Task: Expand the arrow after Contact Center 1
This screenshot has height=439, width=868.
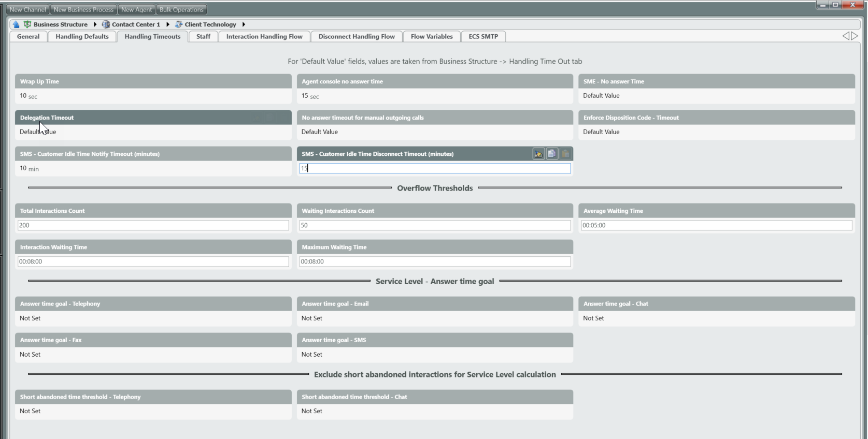Action: tap(168, 24)
